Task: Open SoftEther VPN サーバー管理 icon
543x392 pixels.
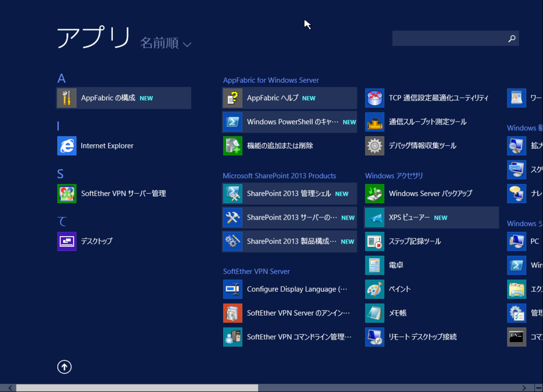Action: 67,194
